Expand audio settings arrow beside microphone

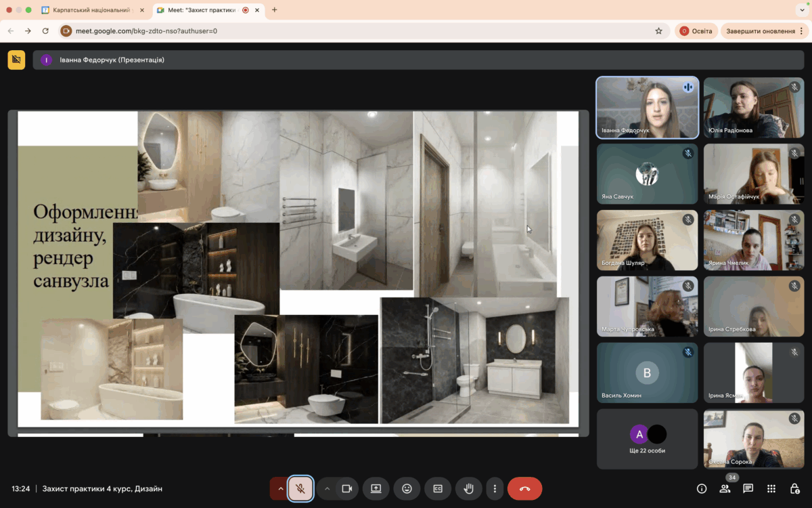(x=279, y=488)
